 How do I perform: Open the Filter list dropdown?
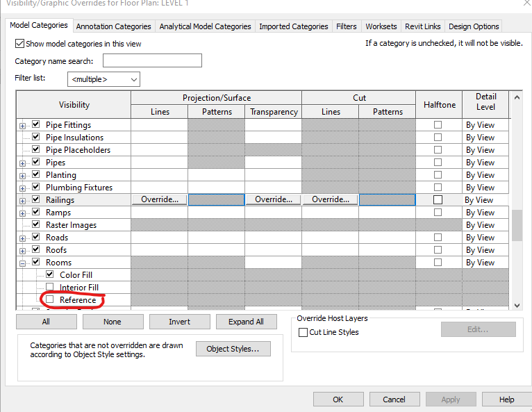coord(103,79)
